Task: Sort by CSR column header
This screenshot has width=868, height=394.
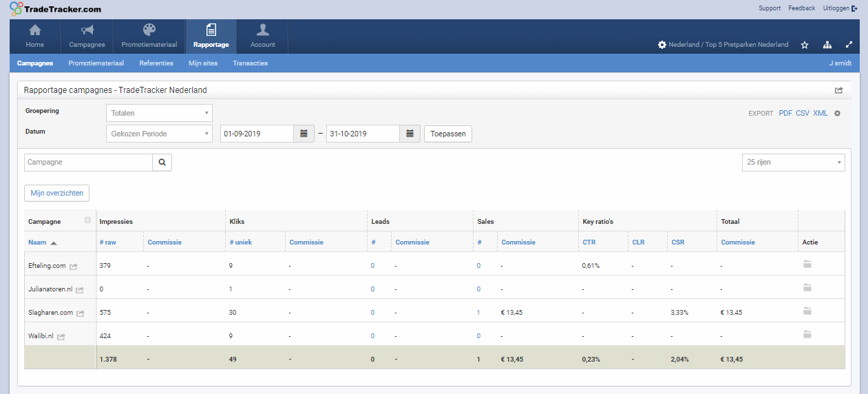Action: point(677,242)
